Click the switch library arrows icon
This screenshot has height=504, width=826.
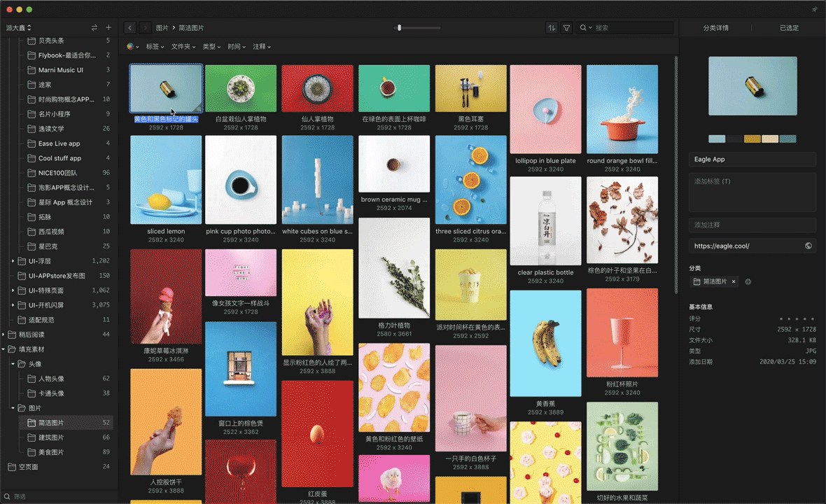[94, 27]
